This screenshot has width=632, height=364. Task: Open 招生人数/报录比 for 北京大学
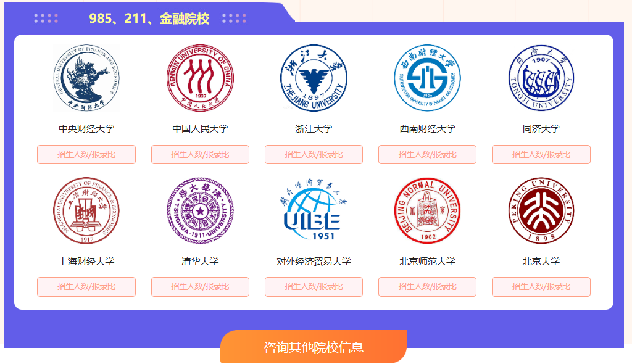pyautogui.click(x=541, y=287)
